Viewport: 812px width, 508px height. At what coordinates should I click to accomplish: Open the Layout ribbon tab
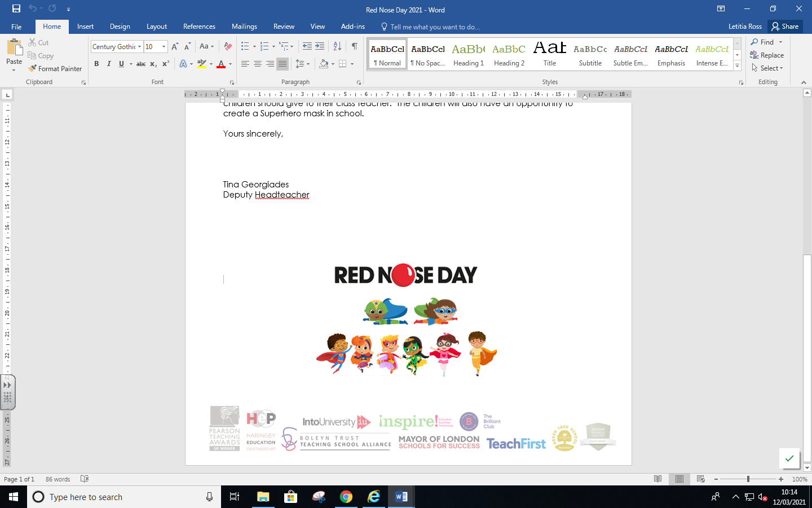pyautogui.click(x=156, y=27)
